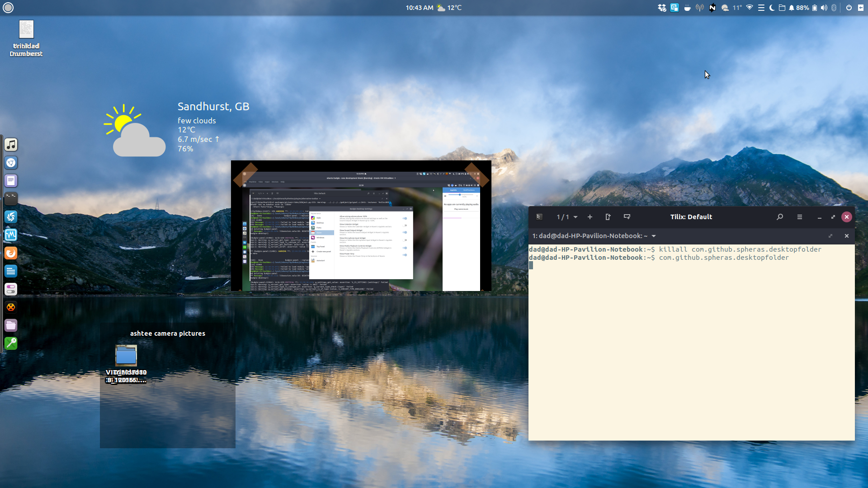This screenshot has width=868, height=488.
Task: Open the system monitor dock icon
Action: coord(11,235)
